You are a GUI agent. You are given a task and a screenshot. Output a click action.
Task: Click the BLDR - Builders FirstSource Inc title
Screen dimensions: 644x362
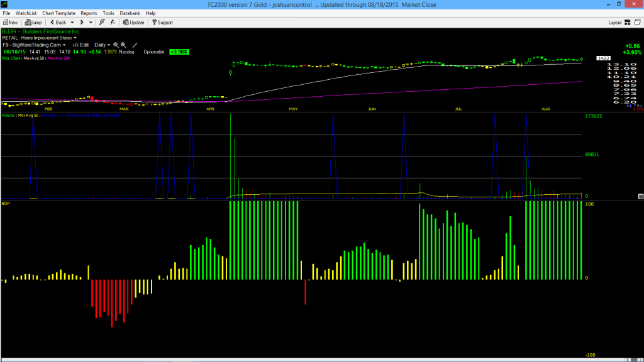40,31
